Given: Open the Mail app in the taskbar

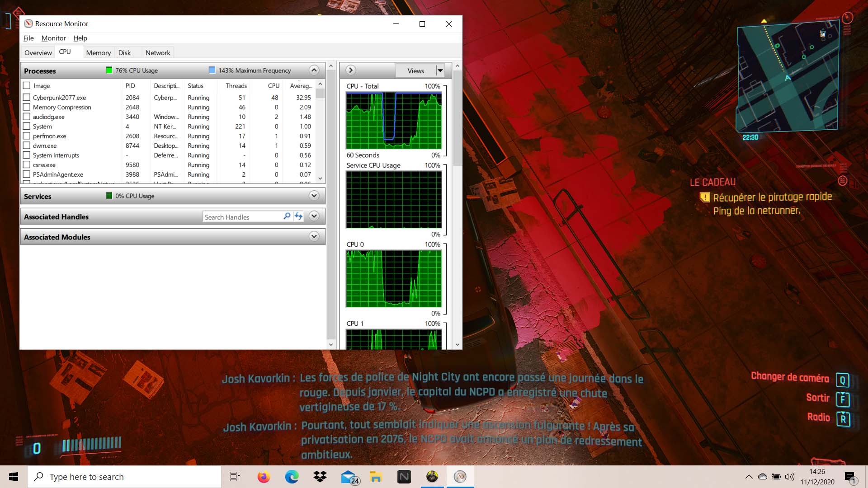Looking at the screenshot, I should pyautogui.click(x=349, y=477).
